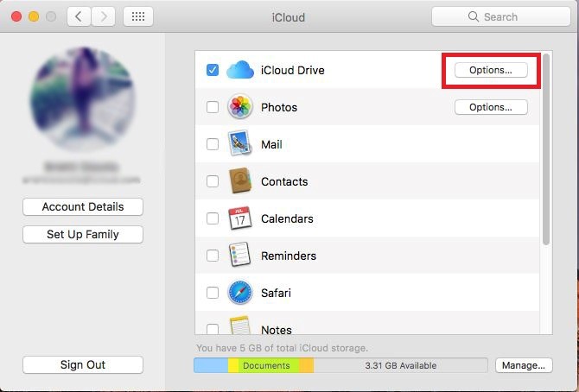The image size is (579, 392).
Task: Enable the Contacts checkbox
Action: (213, 181)
